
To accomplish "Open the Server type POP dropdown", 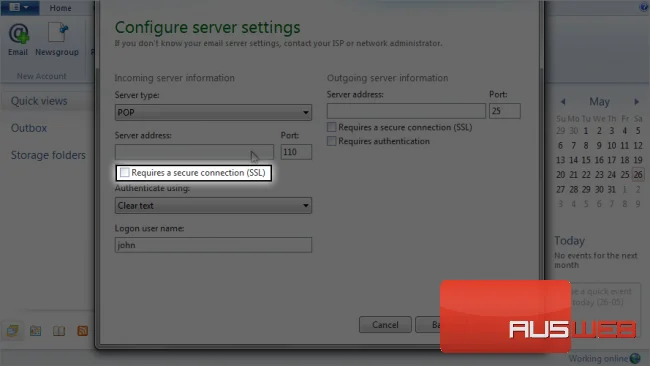I will 213,112.
